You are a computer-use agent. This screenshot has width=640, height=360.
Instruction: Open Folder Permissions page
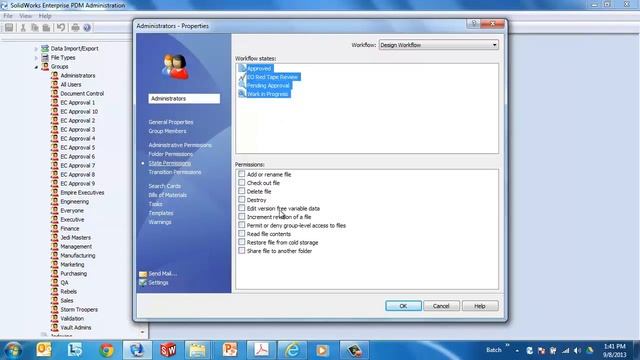pos(171,154)
